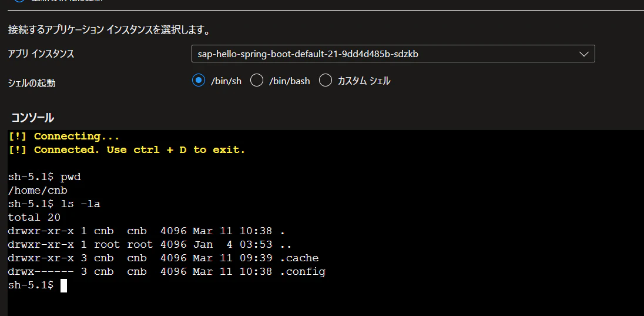
Task: Click the コンソール heading
Action: [x=32, y=118]
